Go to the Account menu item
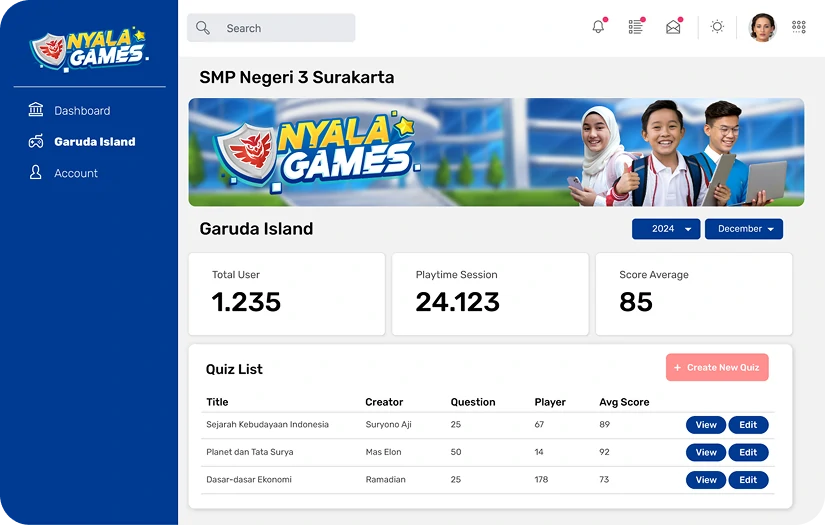The image size is (825, 525). click(x=76, y=173)
